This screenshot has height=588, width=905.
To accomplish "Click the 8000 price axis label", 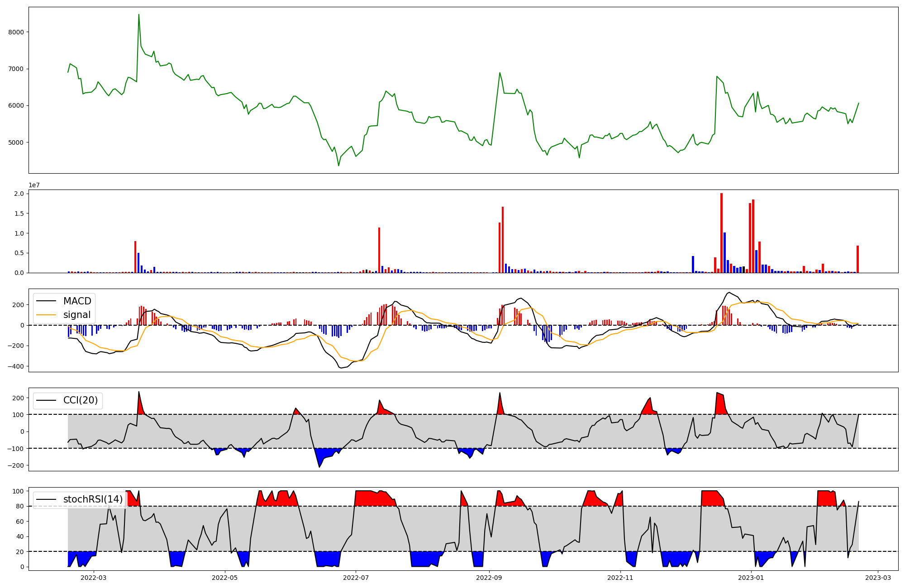I will pyautogui.click(x=16, y=32).
